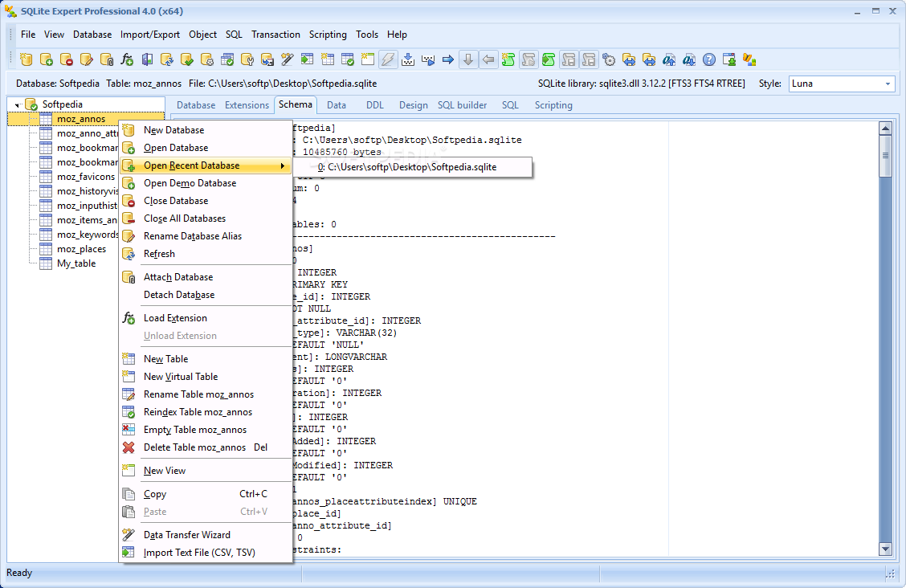906x588 pixels.
Task: Switch to the Design tab
Action: pyautogui.click(x=413, y=105)
